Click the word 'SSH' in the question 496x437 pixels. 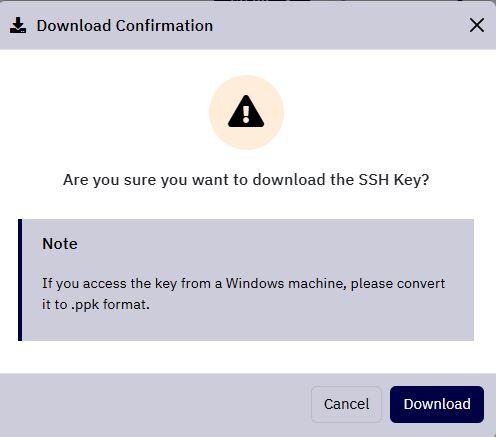(x=374, y=180)
